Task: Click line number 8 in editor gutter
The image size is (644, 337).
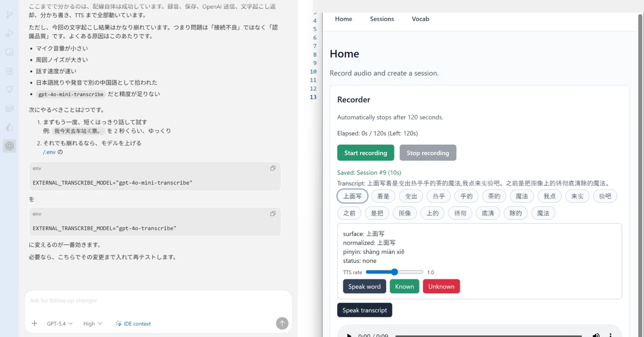Action: point(315,54)
